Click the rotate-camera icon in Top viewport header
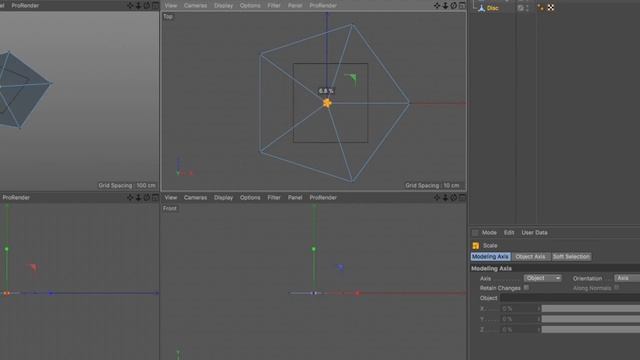Screen dimensions: 640x360 [x=453, y=5]
